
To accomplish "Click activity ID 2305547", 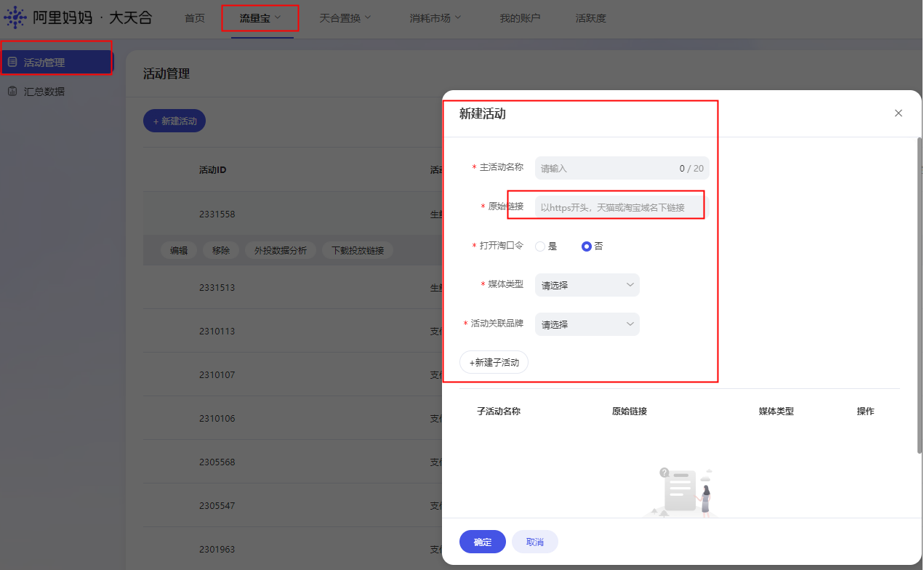I will tap(217, 505).
